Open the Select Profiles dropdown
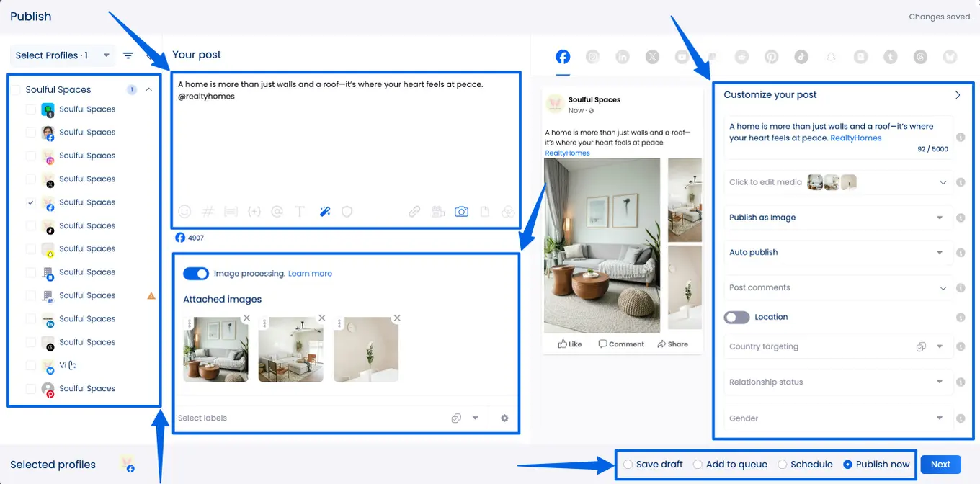The width and height of the screenshot is (980, 484). tap(63, 55)
